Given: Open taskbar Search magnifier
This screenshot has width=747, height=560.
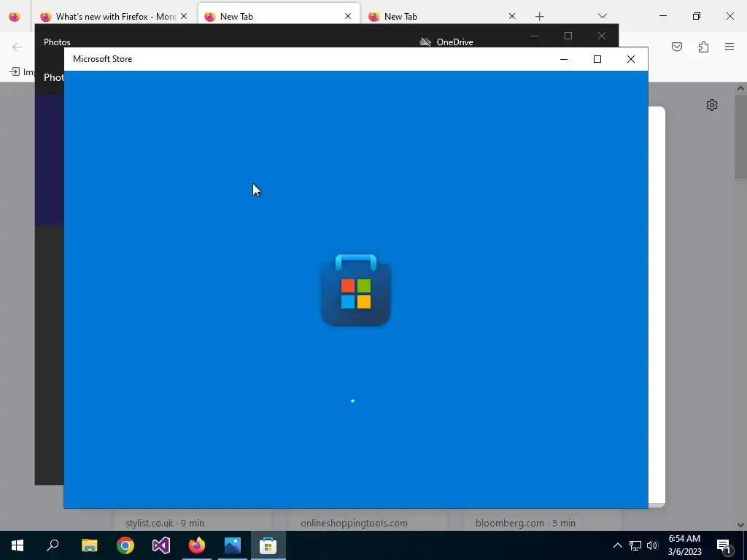Looking at the screenshot, I should tap(53, 545).
